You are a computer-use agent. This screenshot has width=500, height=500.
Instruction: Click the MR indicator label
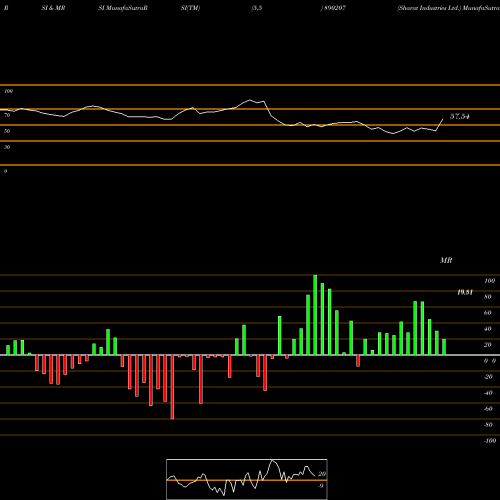point(446,260)
